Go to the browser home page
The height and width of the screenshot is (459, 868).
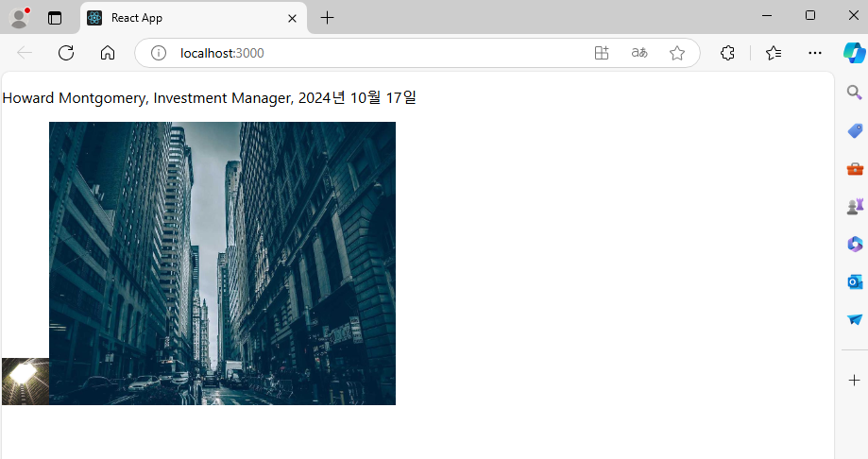click(108, 53)
